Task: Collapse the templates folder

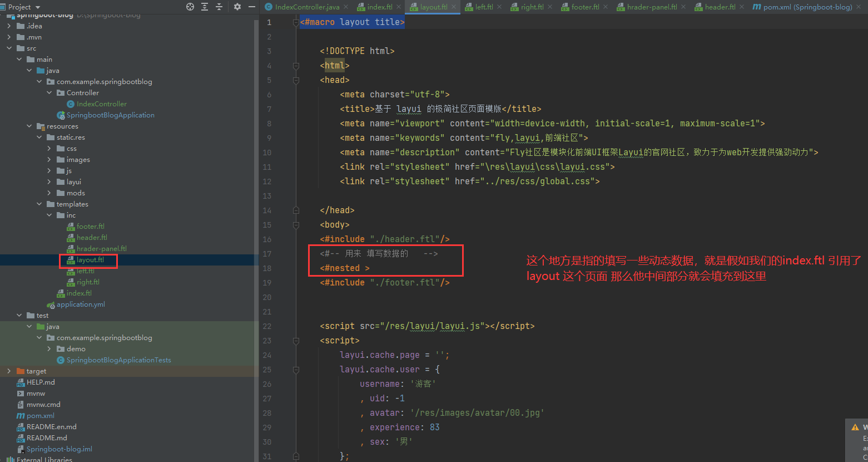Action: [x=39, y=204]
